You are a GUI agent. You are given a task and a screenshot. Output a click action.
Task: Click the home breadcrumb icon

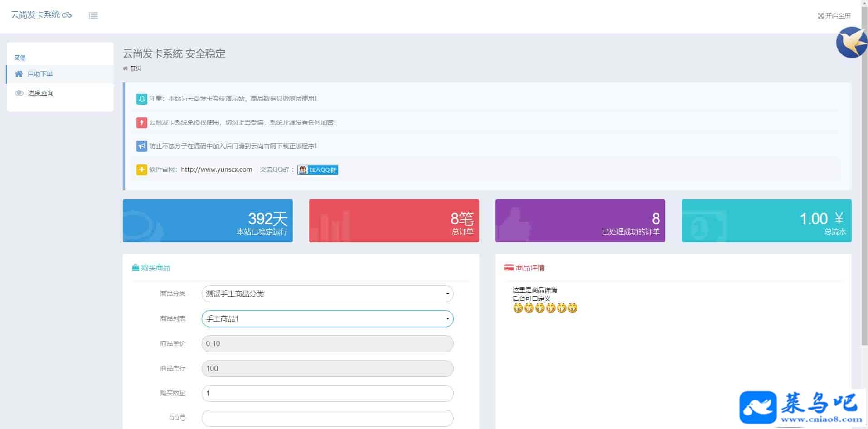(x=126, y=68)
